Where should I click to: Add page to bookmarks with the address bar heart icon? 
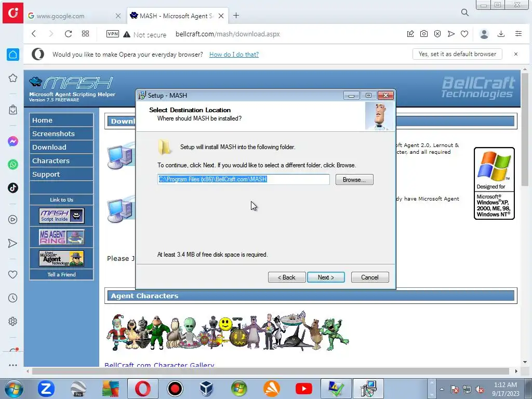coord(464,34)
